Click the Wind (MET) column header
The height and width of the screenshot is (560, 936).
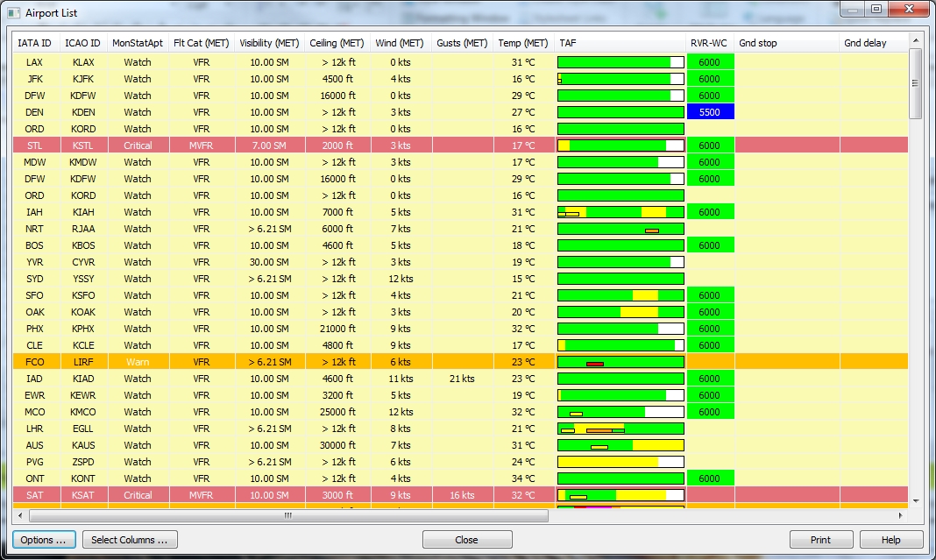[400, 43]
